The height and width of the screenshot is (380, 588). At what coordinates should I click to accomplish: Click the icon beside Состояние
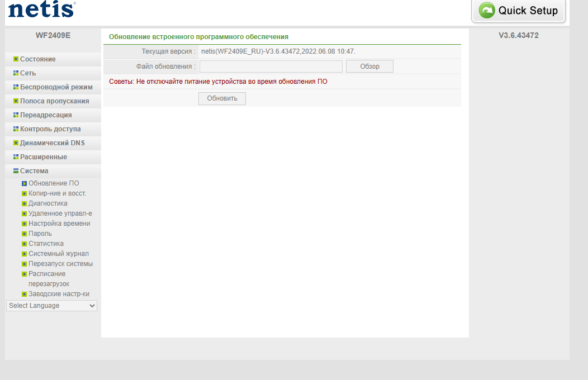(x=16, y=59)
